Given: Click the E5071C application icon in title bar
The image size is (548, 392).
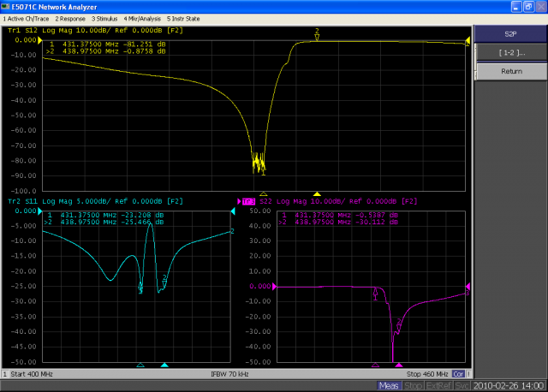Looking at the screenshot, I should point(7,6).
